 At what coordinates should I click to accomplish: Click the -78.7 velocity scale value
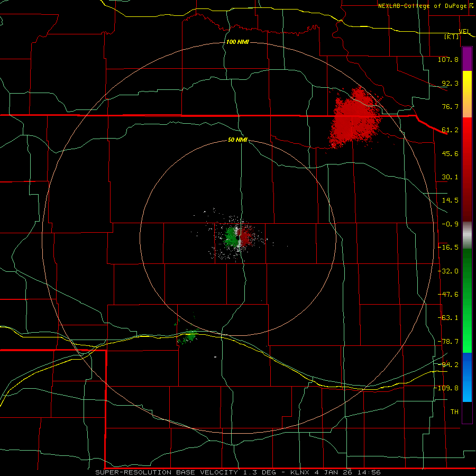pyautogui.click(x=448, y=342)
